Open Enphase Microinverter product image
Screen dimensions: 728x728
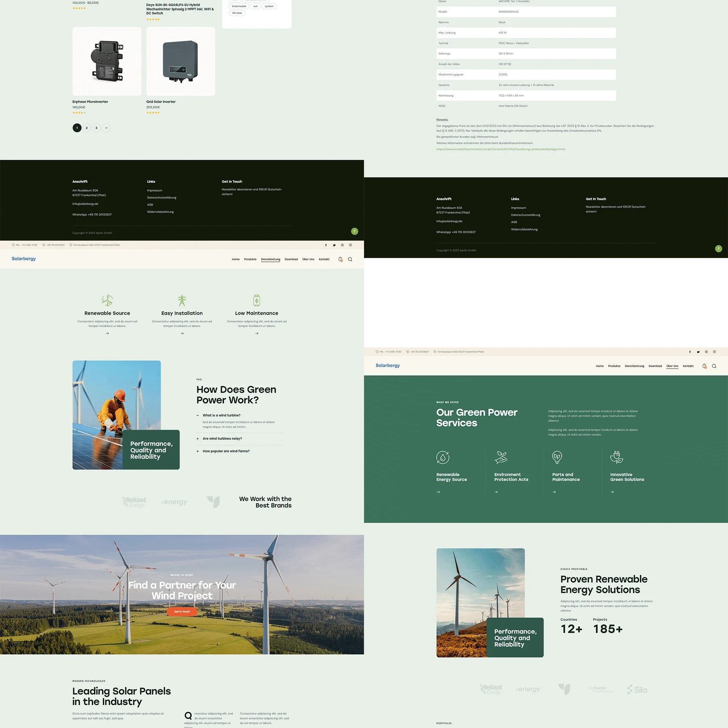(x=107, y=61)
